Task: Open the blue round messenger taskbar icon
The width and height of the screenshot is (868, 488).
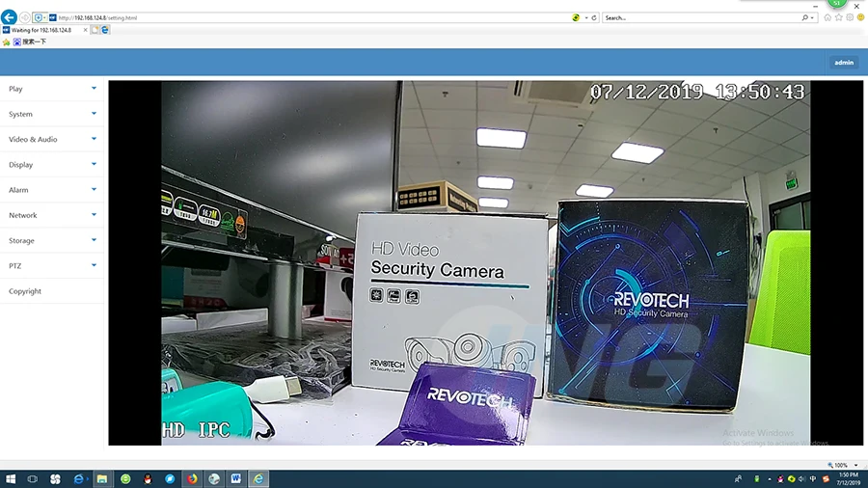Action: click(x=170, y=479)
